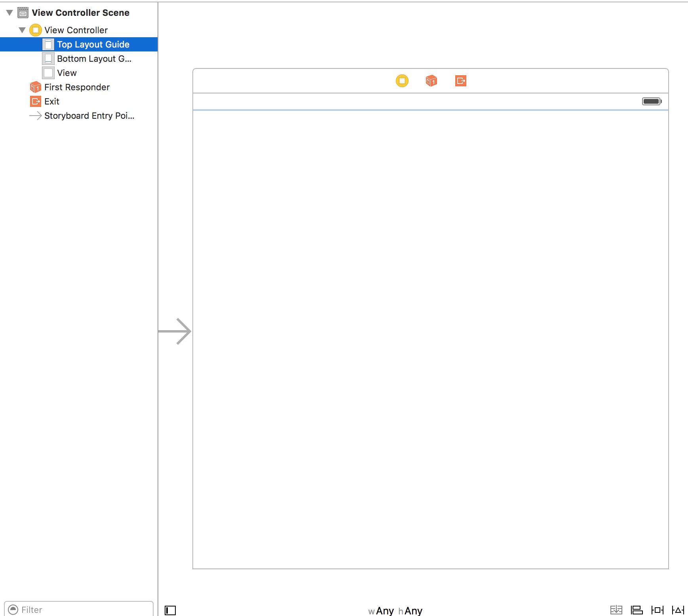The height and width of the screenshot is (616, 688).
Task: Click the battery icon in status bar
Action: (652, 101)
